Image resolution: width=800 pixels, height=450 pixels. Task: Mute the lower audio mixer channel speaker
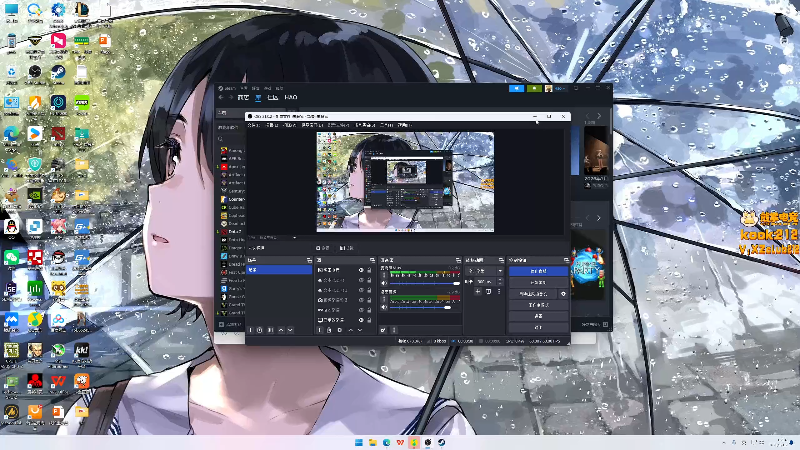(x=384, y=307)
